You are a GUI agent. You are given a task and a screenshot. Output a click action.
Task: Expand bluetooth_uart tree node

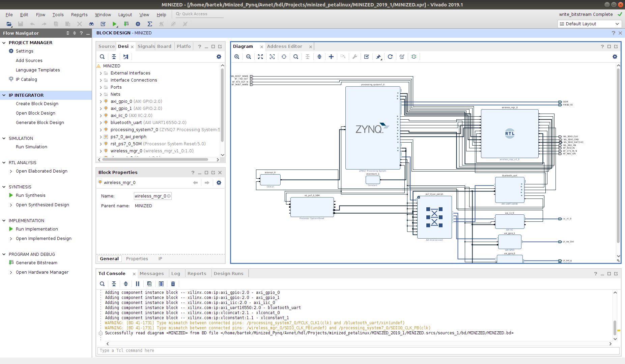click(101, 123)
